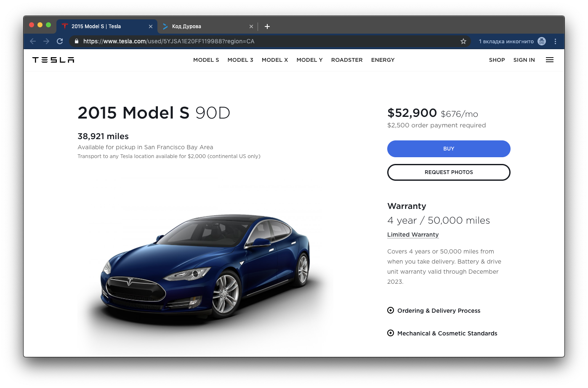Click $2,500 order payment required text

(436, 125)
